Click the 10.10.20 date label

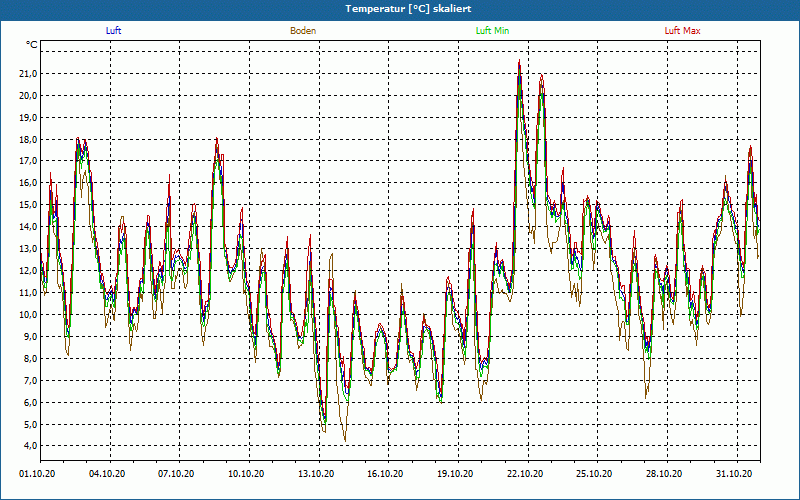point(246,474)
